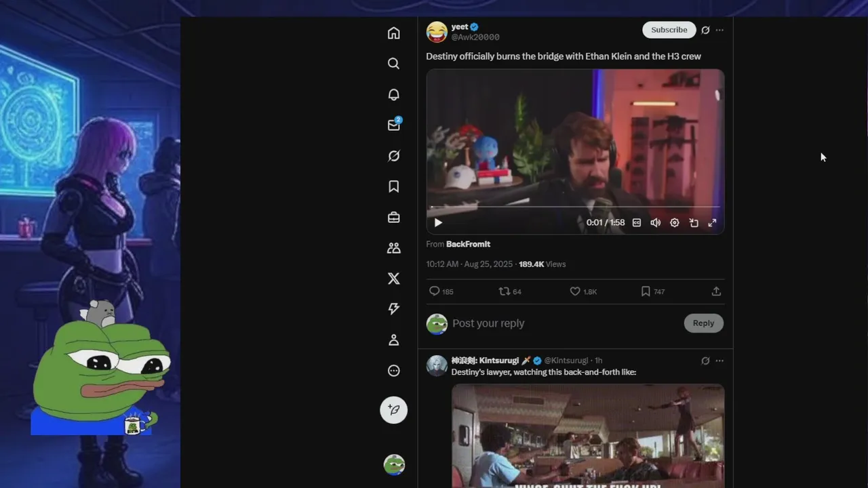Image resolution: width=868 pixels, height=488 pixels.
Task: Open the diner GIF in Kintsurugi's reply
Action: point(588,436)
